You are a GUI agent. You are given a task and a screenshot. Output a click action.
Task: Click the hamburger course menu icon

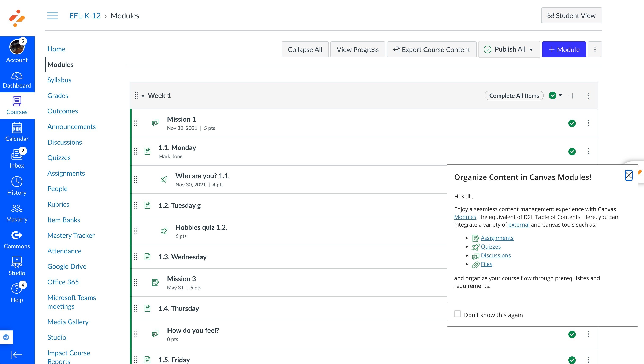52,16
